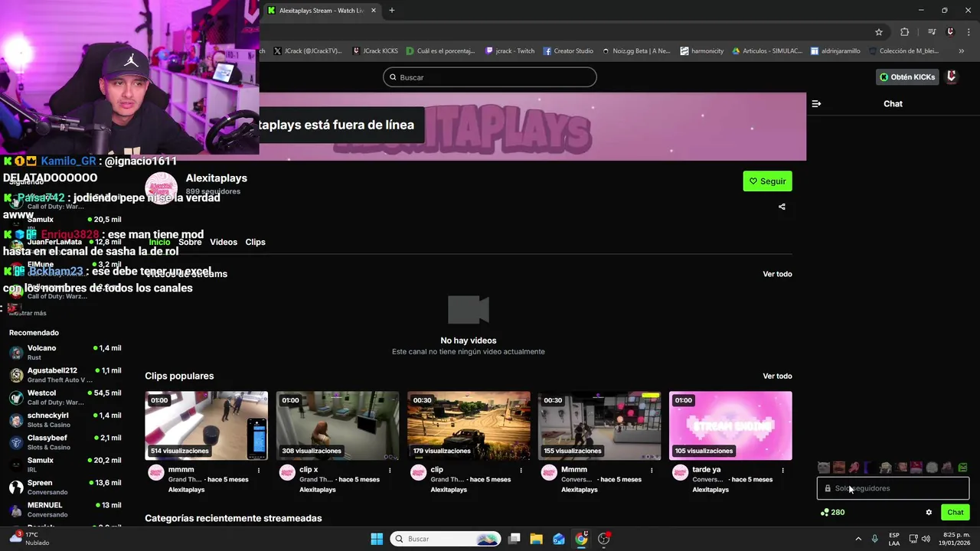980x551 pixels.
Task: Open the Outlook icon on the taskbar
Action: pos(559,539)
